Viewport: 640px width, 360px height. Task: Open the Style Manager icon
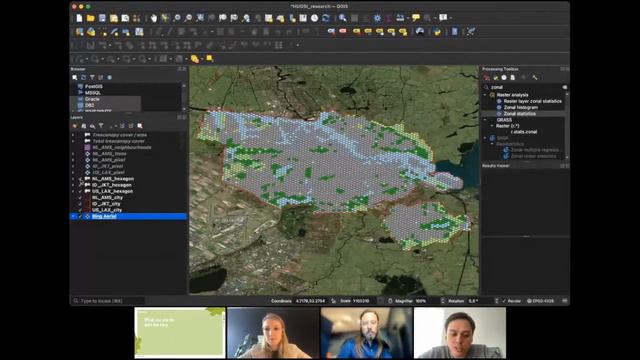pos(137,18)
